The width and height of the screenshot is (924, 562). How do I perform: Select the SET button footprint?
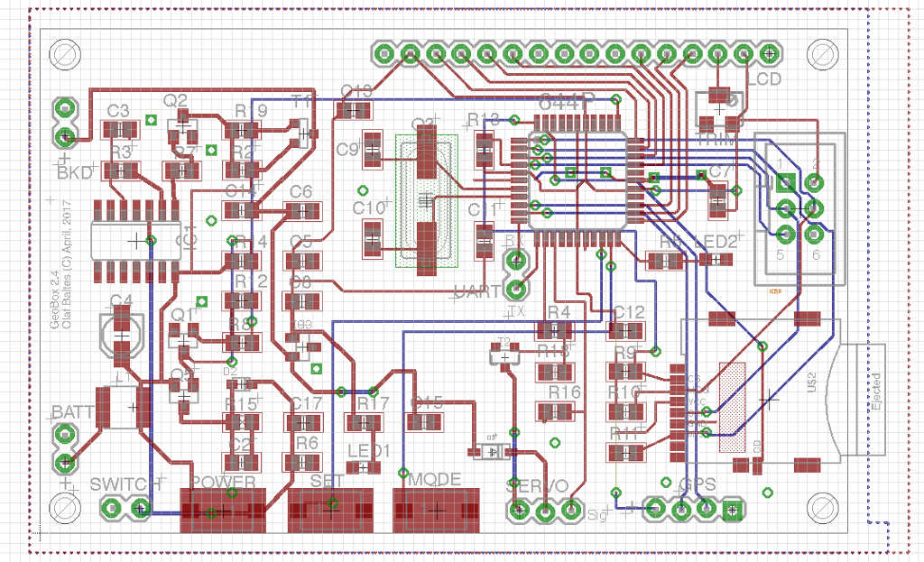click(330, 511)
